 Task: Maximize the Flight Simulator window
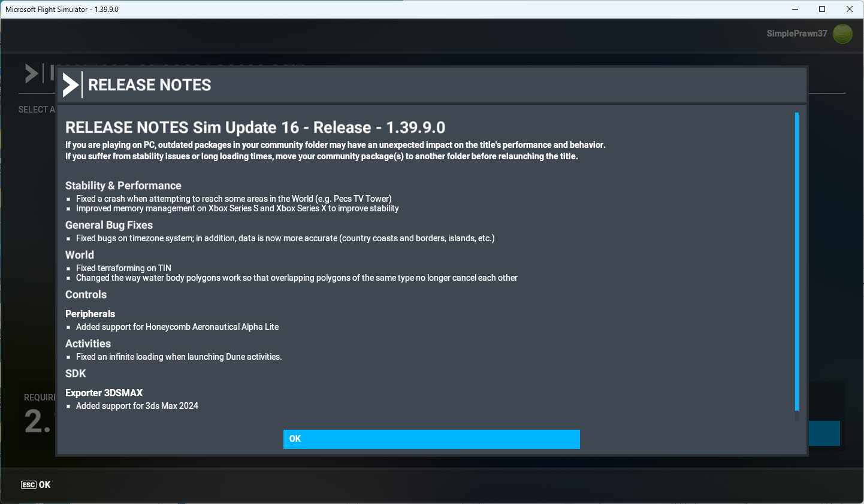click(x=822, y=9)
